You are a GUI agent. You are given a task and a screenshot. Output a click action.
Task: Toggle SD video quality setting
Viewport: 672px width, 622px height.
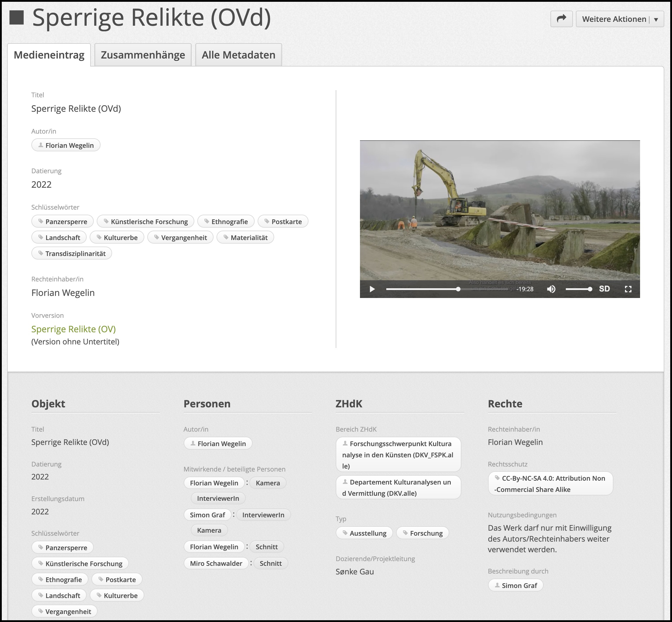coord(604,289)
